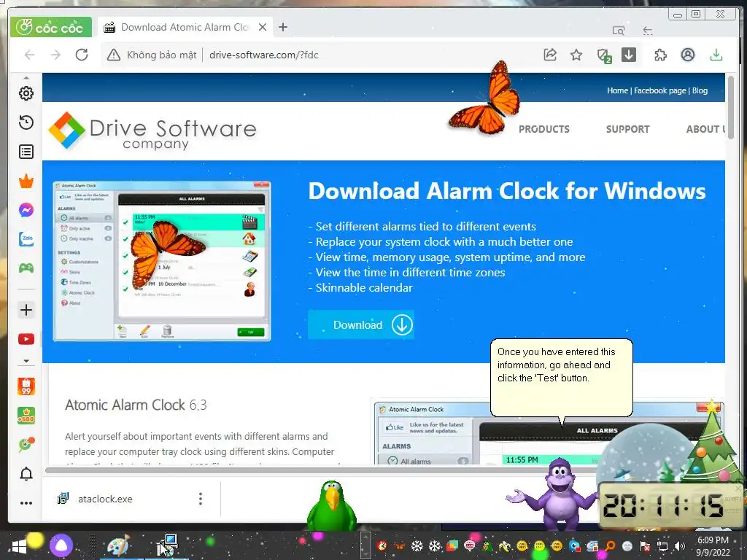Open user profile icon in toolbar
This screenshot has height=560, width=747.
tap(687, 55)
